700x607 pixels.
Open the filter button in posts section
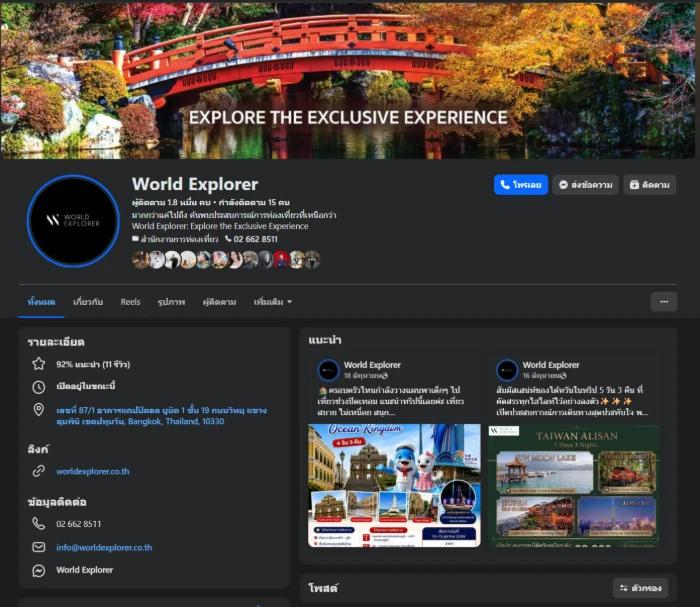[x=640, y=588]
